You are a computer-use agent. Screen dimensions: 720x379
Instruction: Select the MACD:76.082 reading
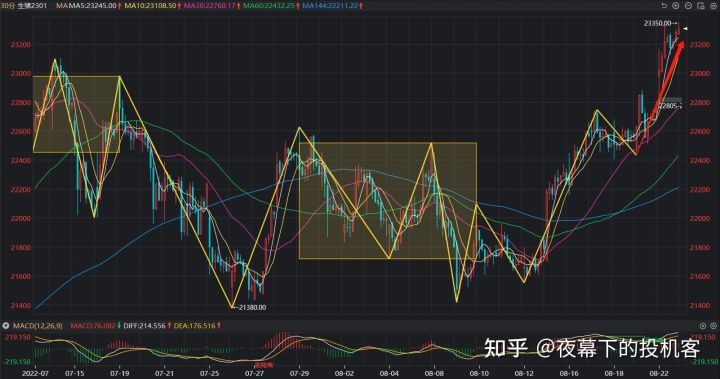tap(93, 326)
